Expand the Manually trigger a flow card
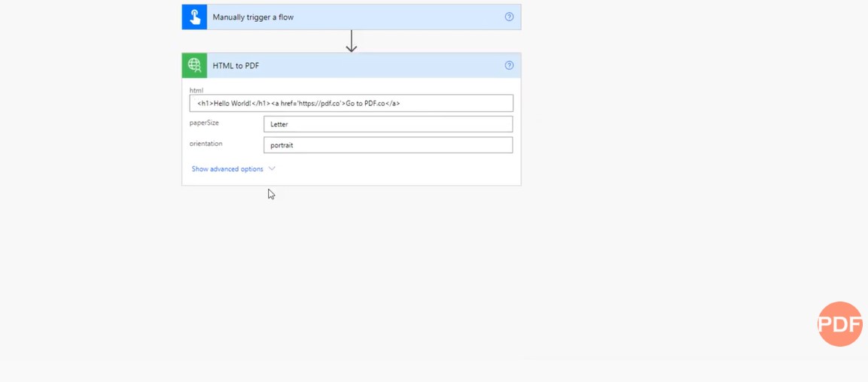868x382 pixels. tap(352, 17)
